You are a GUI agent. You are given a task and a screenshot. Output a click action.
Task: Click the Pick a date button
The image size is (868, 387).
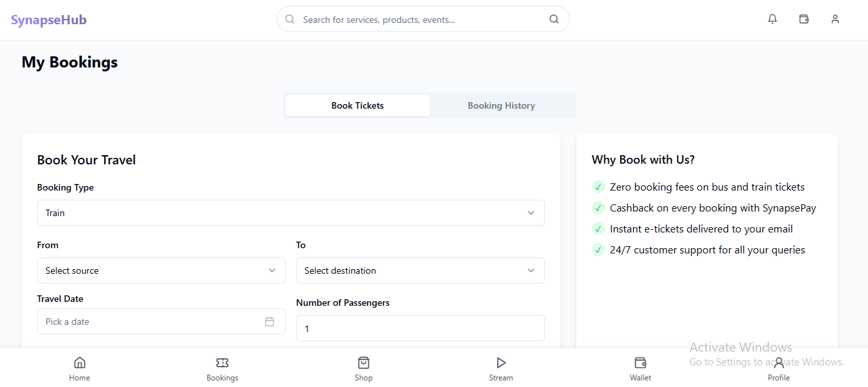[150, 322]
